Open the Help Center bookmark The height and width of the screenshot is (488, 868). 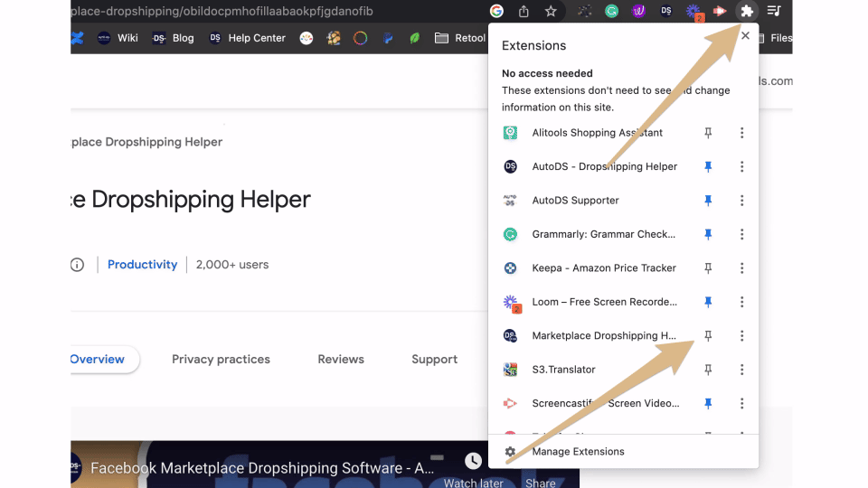(248, 38)
